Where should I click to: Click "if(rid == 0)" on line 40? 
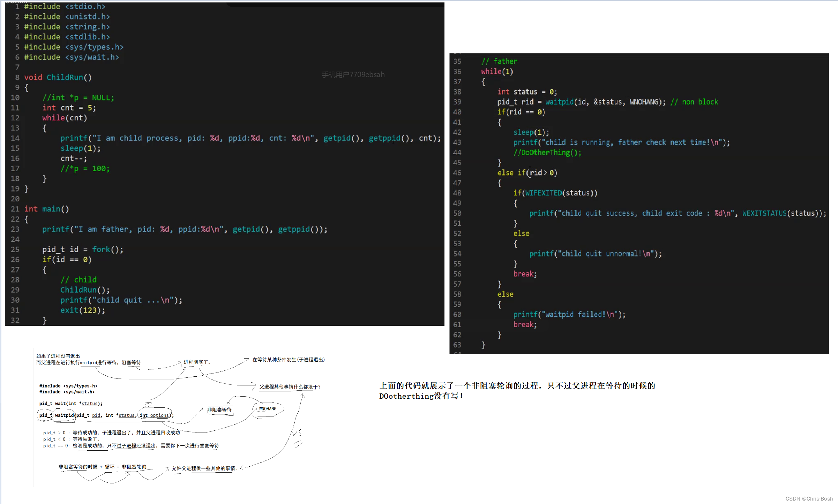coord(521,112)
